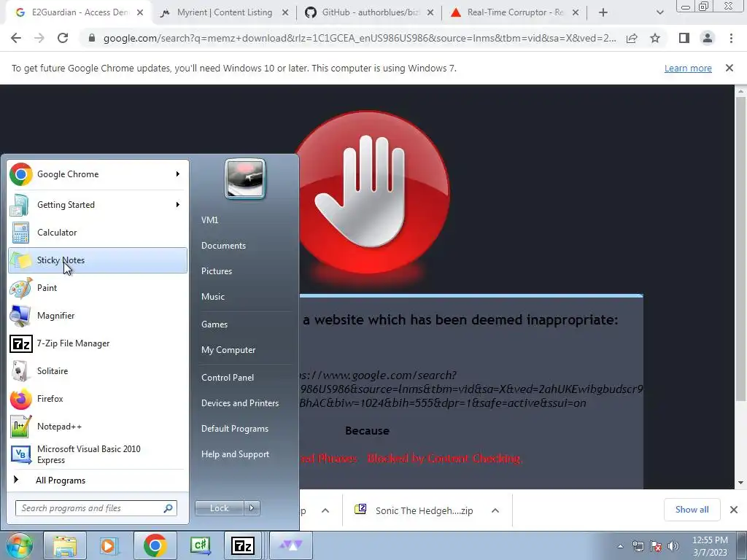Image resolution: width=747 pixels, height=560 pixels.
Task: Go back in Chrome
Action: click(x=16, y=38)
